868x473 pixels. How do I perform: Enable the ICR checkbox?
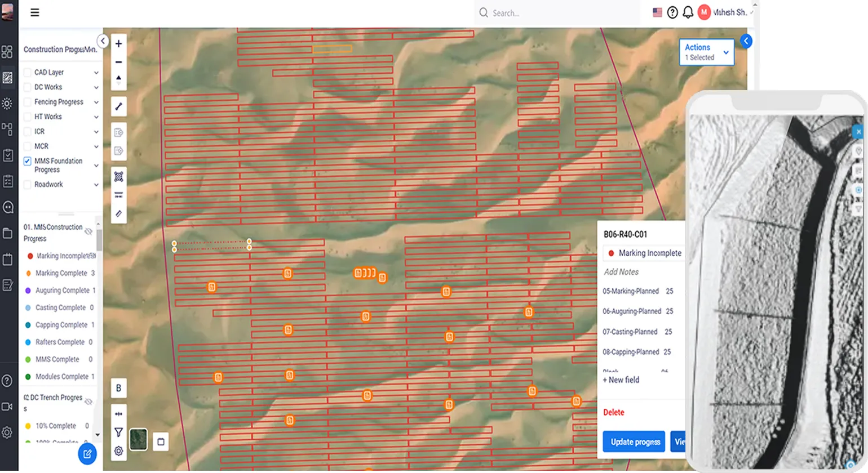[x=27, y=131]
